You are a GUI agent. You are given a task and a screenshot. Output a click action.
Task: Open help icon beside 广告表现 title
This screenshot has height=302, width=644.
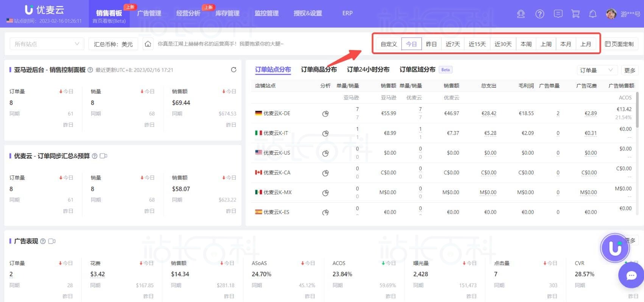click(43, 241)
